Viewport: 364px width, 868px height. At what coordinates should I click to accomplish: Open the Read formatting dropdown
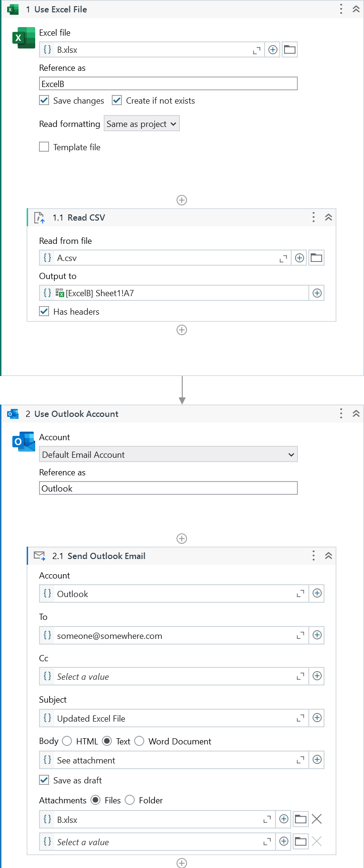click(x=141, y=123)
